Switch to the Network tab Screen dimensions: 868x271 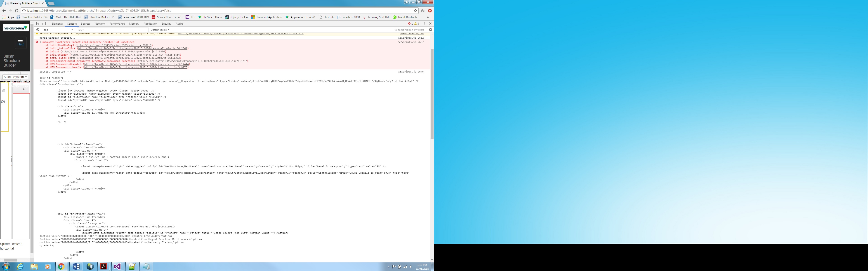point(100,23)
